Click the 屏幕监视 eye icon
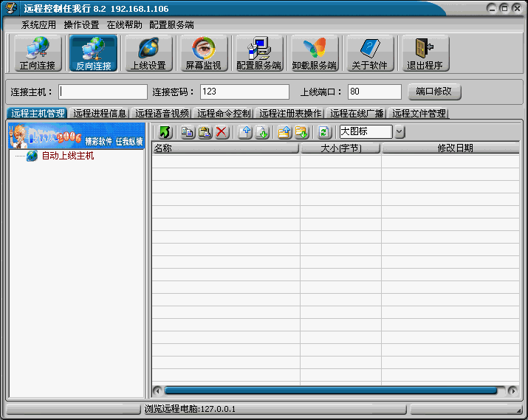This screenshot has height=420, width=528. click(203, 53)
